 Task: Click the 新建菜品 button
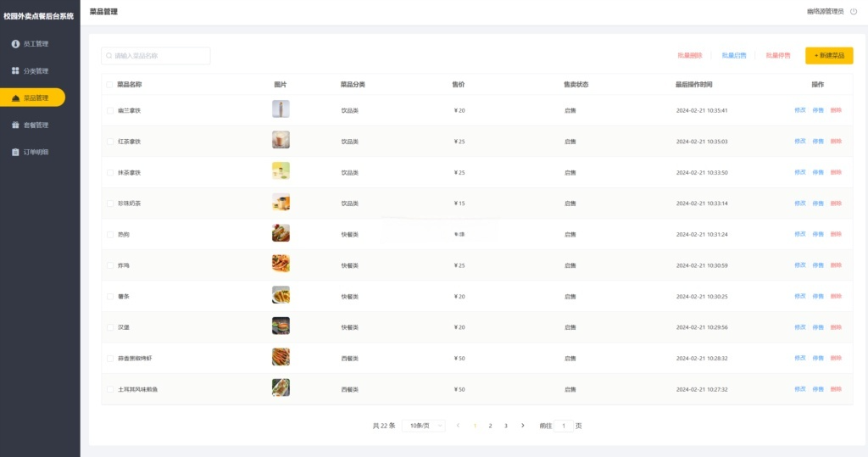828,56
